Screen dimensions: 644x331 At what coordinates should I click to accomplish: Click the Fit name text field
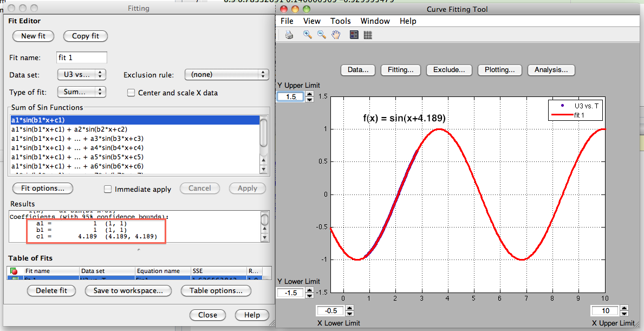click(82, 57)
